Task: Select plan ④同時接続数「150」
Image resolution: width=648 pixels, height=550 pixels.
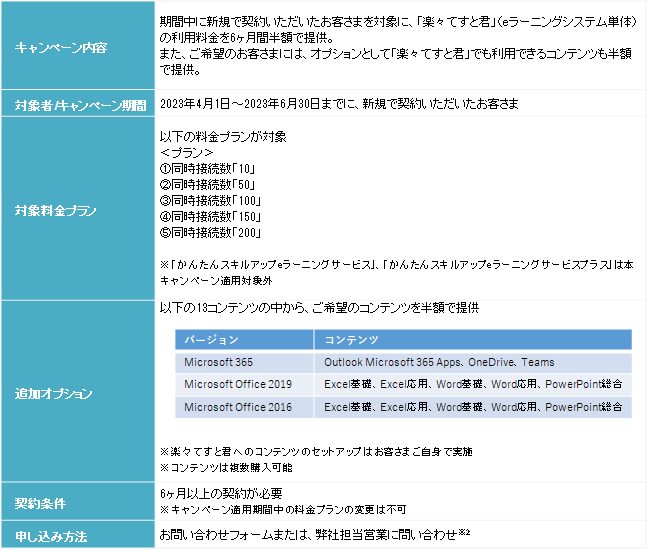Action: 210,217
